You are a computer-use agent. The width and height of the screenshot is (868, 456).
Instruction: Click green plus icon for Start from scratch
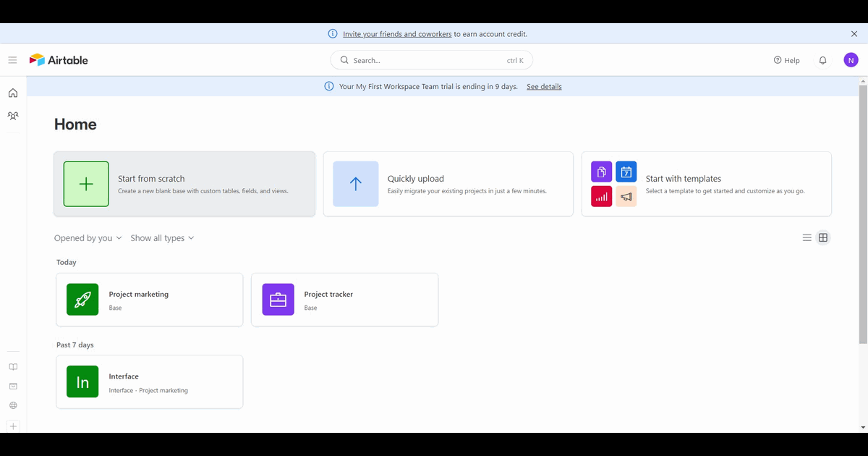(86, 184)
